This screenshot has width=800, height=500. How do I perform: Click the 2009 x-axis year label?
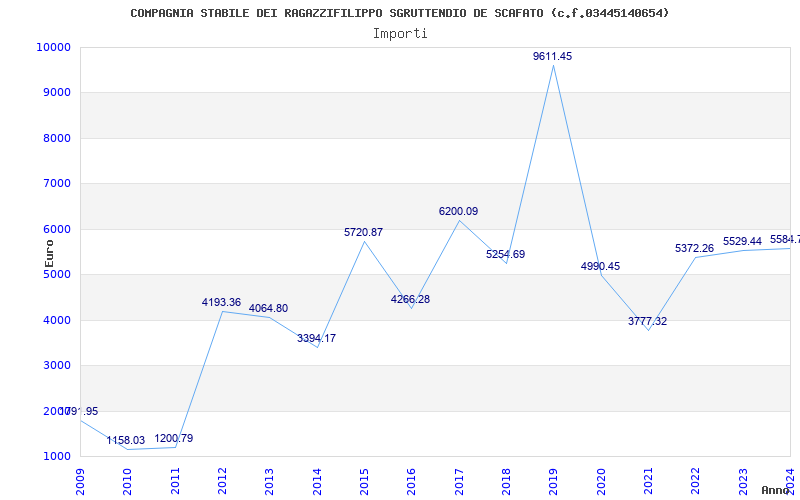click(x=80, y=482)
